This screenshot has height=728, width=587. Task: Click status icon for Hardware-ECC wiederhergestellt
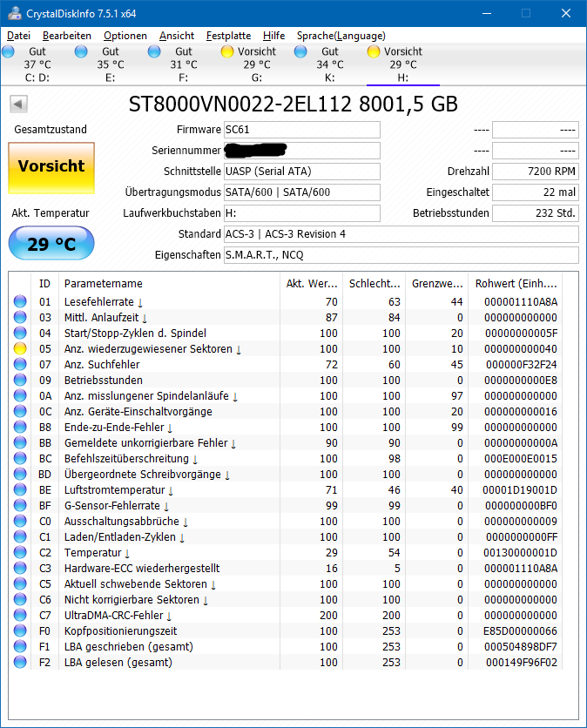pos(20,569)
